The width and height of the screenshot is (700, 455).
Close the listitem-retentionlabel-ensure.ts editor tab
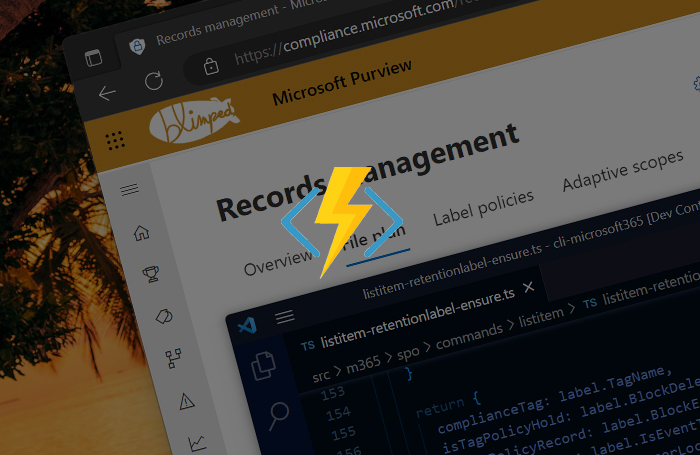529,287
